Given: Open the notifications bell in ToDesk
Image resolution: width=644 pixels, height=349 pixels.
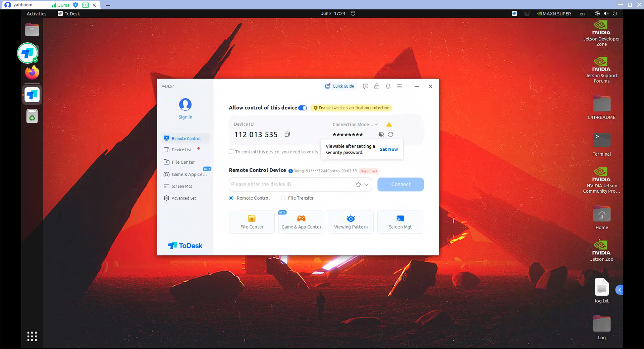Looking at the screenshot, I should click(x=388, y=86).
